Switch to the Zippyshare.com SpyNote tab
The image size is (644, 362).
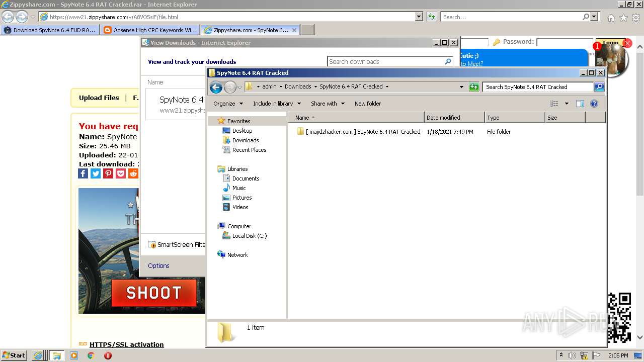point(250,30)
